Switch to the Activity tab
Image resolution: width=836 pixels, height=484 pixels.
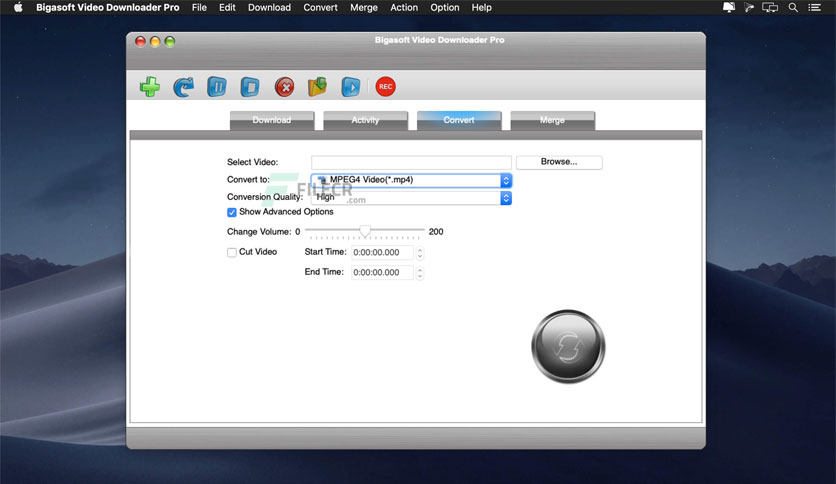click(365, 120)
